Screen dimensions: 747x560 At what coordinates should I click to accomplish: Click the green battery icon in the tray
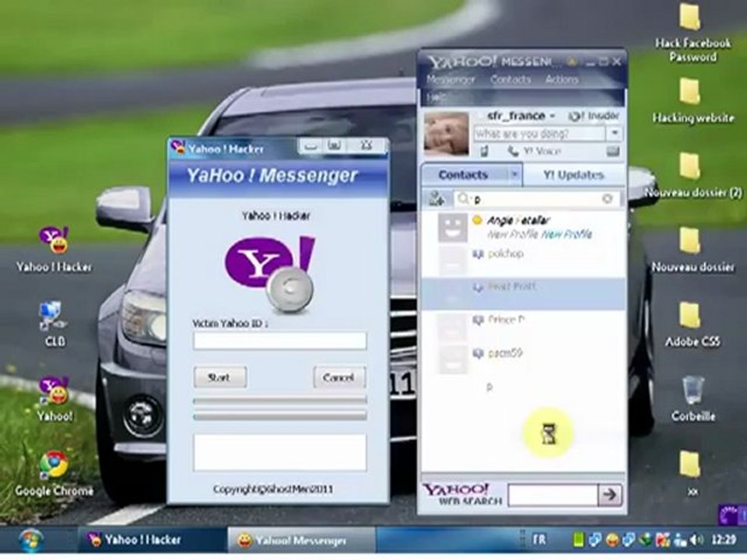(578, 540)
